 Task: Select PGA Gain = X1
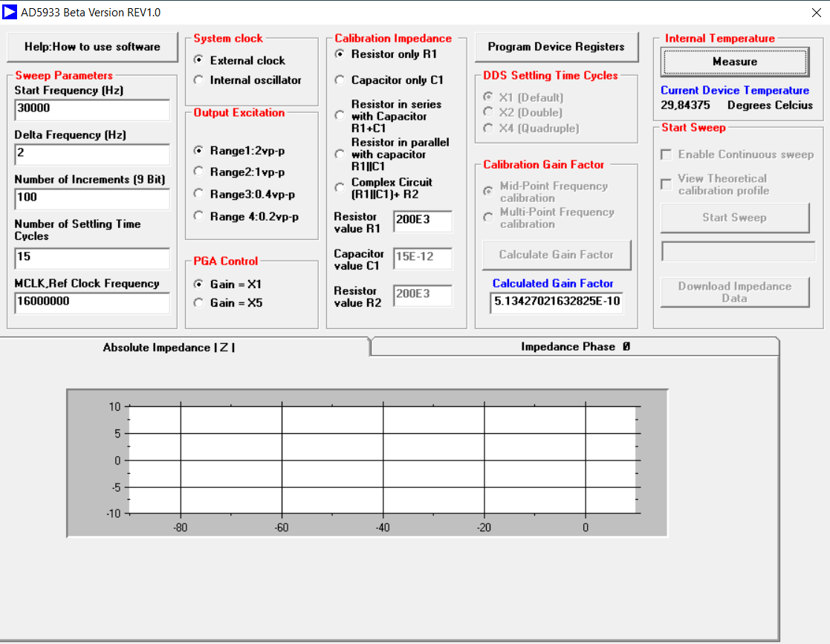227,284
